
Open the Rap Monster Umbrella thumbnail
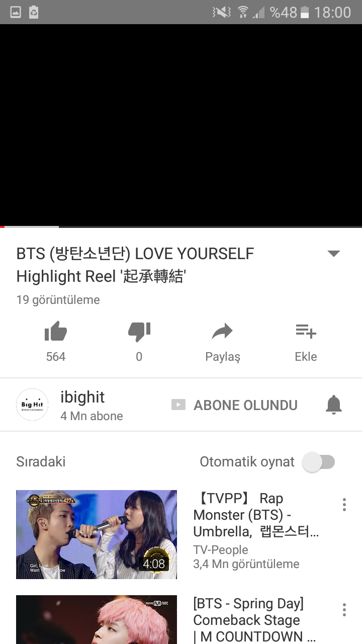(97, 534)
